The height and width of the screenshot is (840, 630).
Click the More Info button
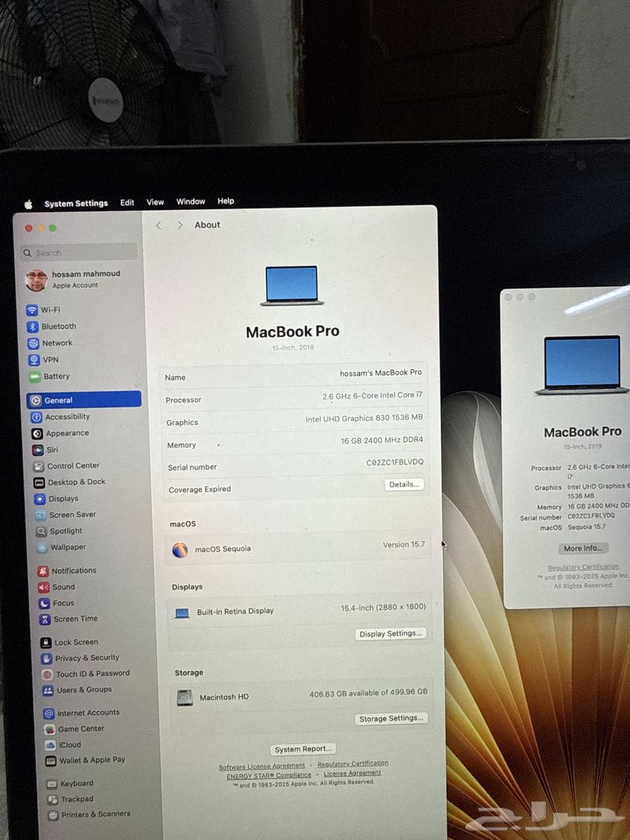coord(583,548)
